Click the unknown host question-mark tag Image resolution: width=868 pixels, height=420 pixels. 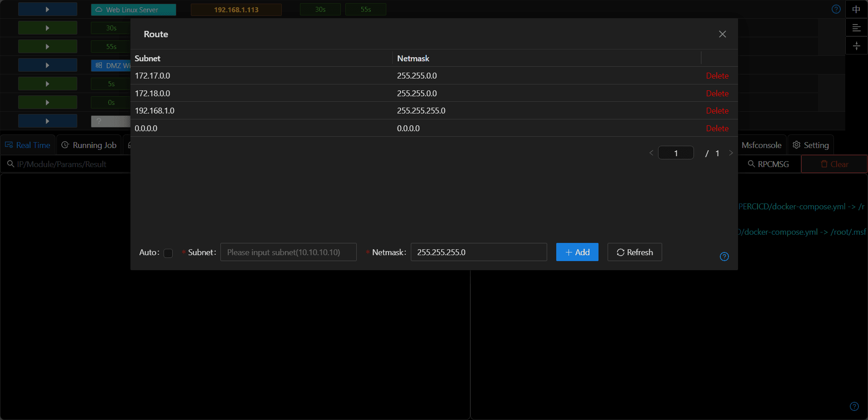pos(110,121)
